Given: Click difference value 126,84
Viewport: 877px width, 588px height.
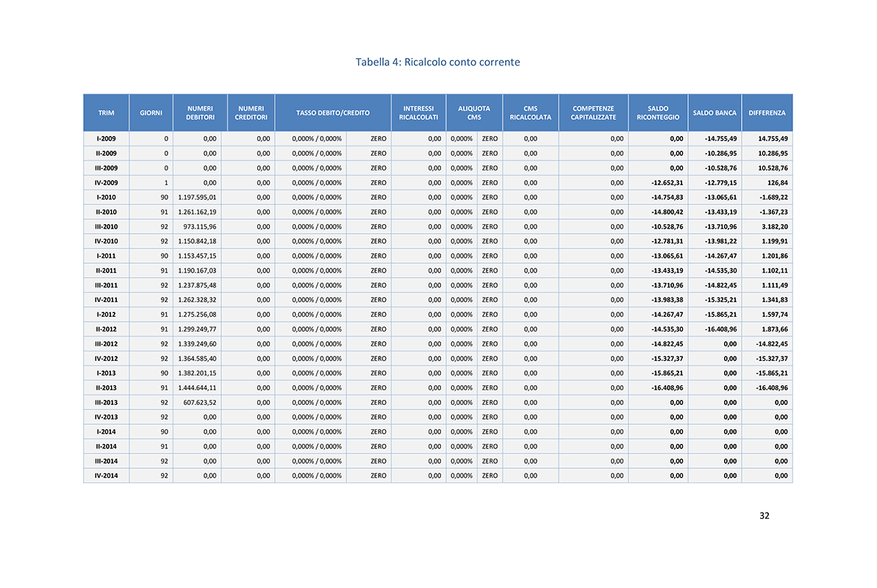Looking at the screenshot, I should click(778, 182).
